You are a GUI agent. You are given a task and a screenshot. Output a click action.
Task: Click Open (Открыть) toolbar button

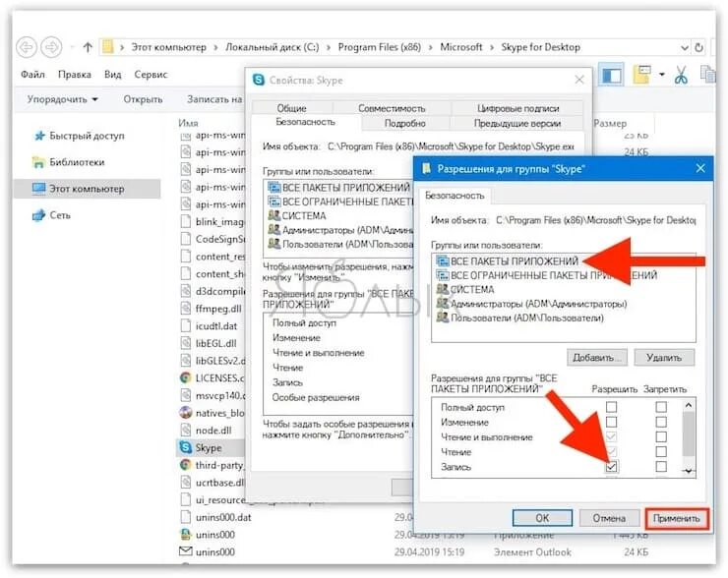[143, 99]
